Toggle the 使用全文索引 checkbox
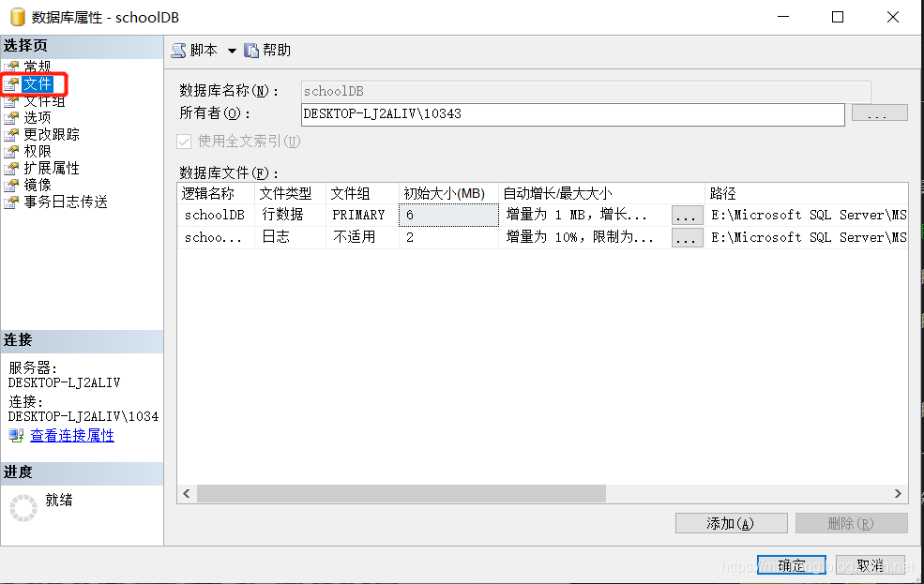Viewport: 924px width, 584px height. point(184,142)
